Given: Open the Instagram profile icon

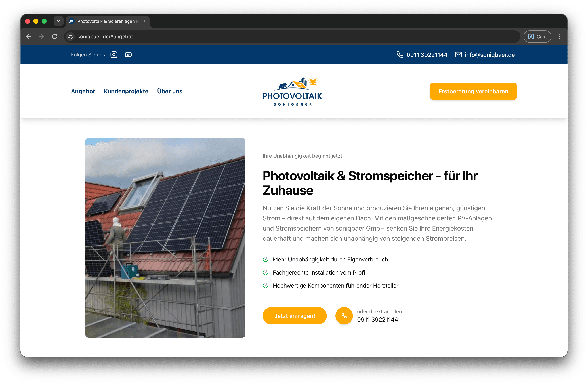Looking at the screenshot, I should pos(114,55).
